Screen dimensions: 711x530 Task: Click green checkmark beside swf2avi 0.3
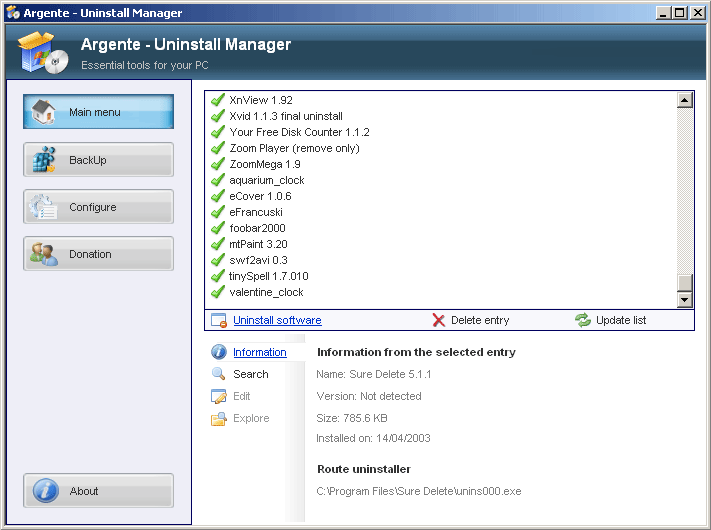pyautogui.click(x=218, y=260)
